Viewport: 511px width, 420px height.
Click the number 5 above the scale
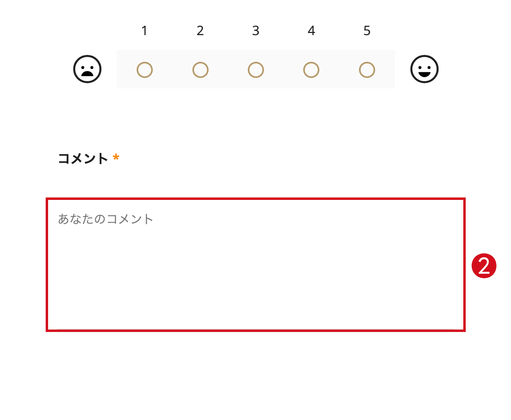click(366, 30)
